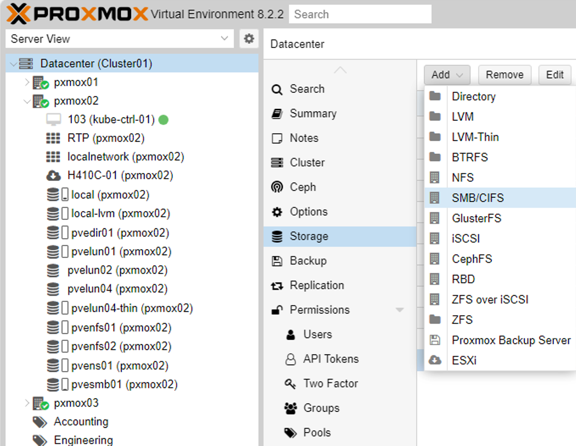Click the floppy icon beside Backup
This screenshot has height=446, width=576.
[277, 261]
